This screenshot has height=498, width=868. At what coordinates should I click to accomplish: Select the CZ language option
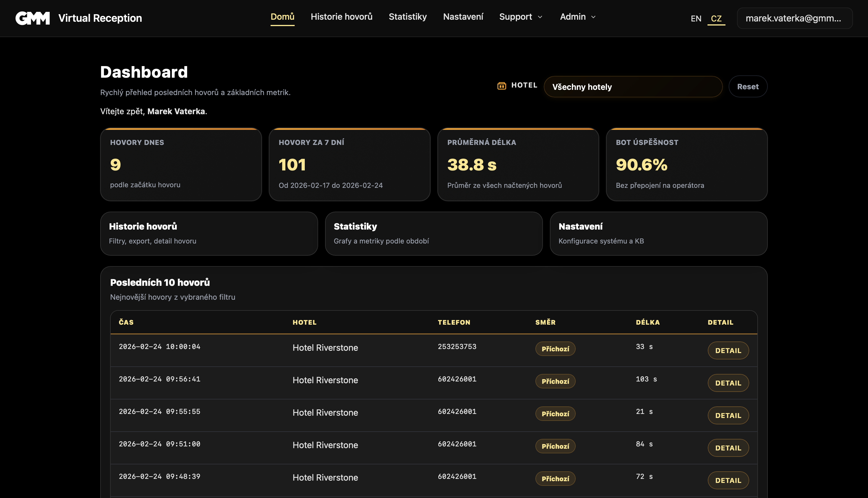point(716,19)
